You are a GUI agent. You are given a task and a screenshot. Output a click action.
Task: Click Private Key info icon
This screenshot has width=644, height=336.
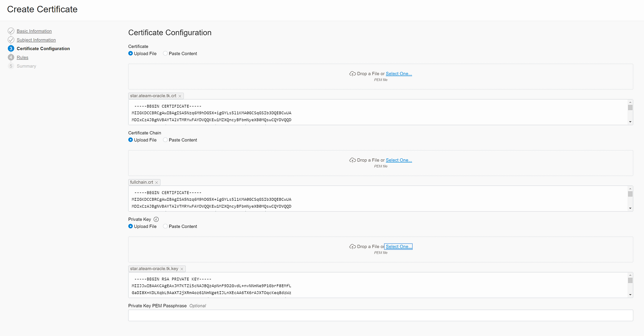click(156, 220)
